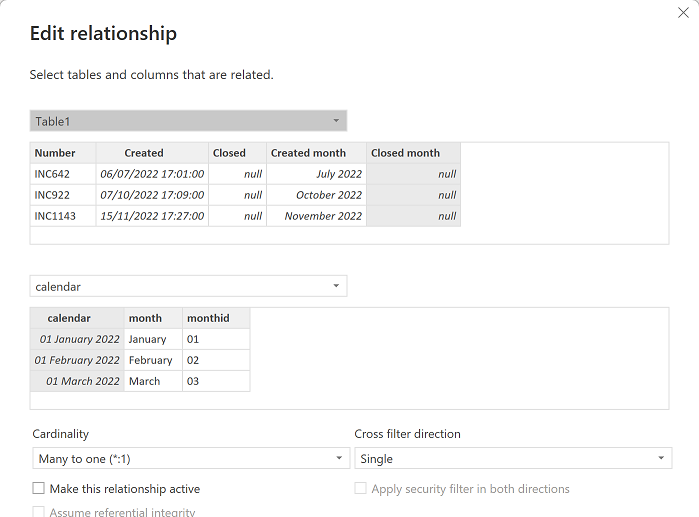Toggle Assume referential integrity checkbox
Image resolution: width=699 pixels, height=517 pixels.
pyautogui.click(x=39, y=512)
